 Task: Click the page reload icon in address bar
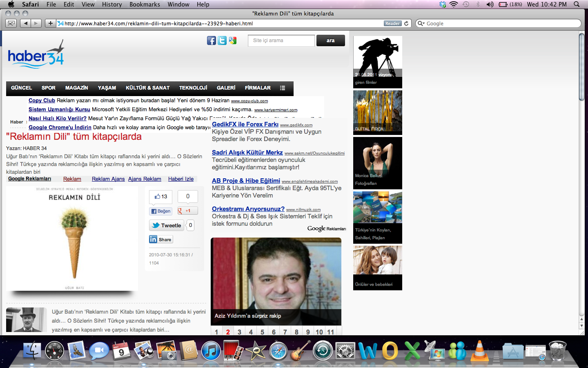pyautogui.click(x=406, y=23)
